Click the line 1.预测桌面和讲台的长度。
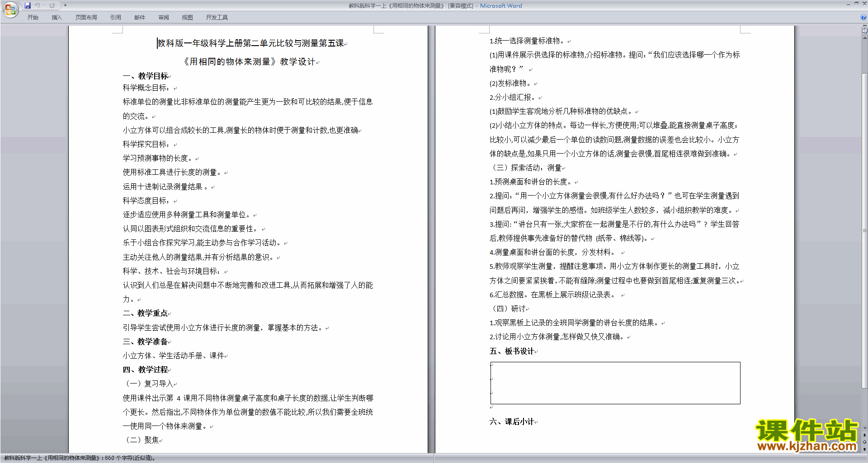The width and height of the screenshot is (868, 463). tap(532, 182)
